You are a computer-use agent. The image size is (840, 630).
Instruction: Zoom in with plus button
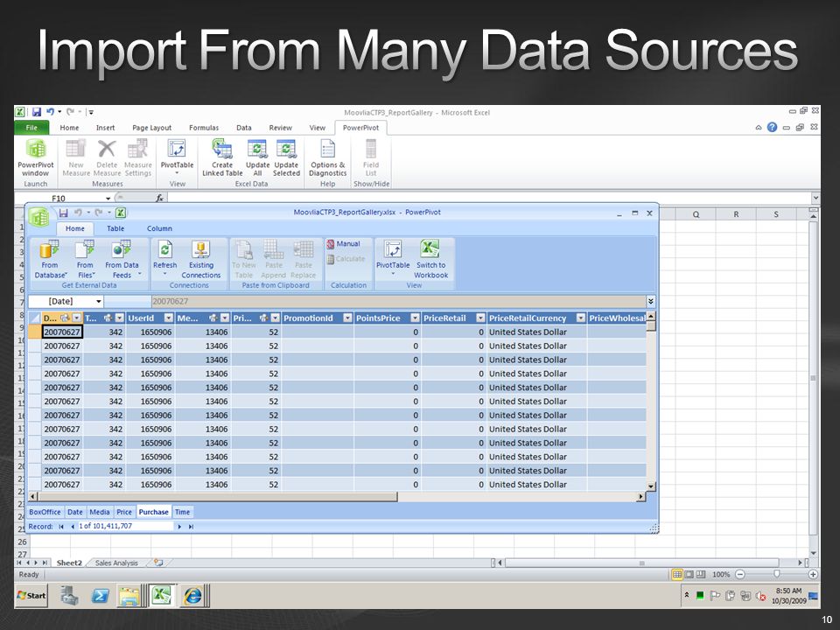point(813,574)
